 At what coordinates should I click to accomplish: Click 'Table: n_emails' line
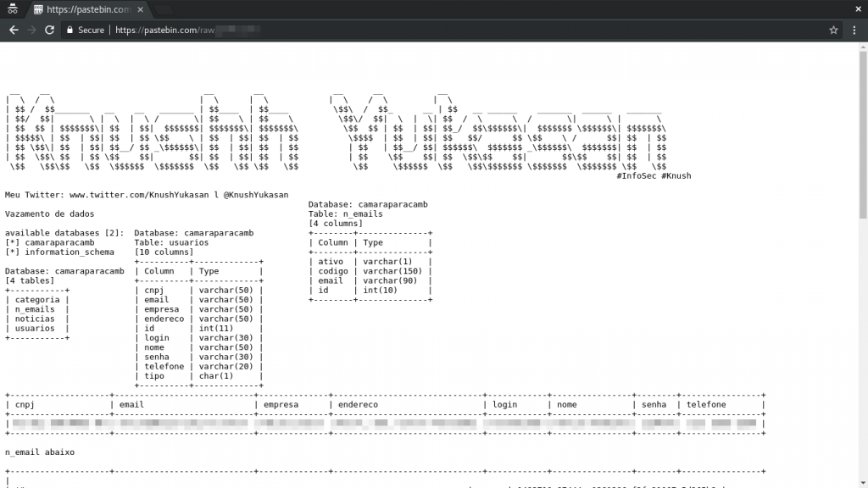pos(346,213)
